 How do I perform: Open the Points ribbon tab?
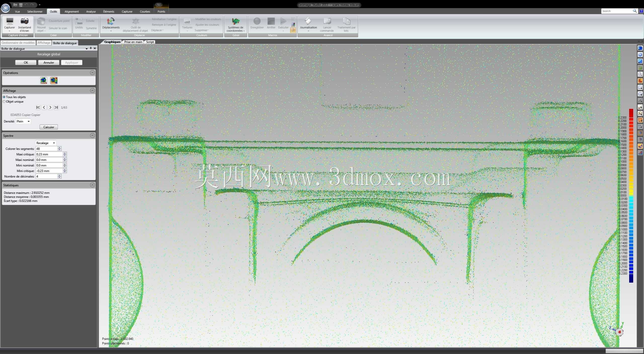pos(161,12)
